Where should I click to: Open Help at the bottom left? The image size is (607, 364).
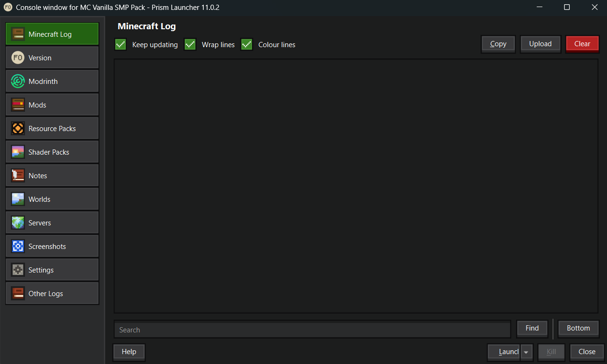(x=129, y=352)
